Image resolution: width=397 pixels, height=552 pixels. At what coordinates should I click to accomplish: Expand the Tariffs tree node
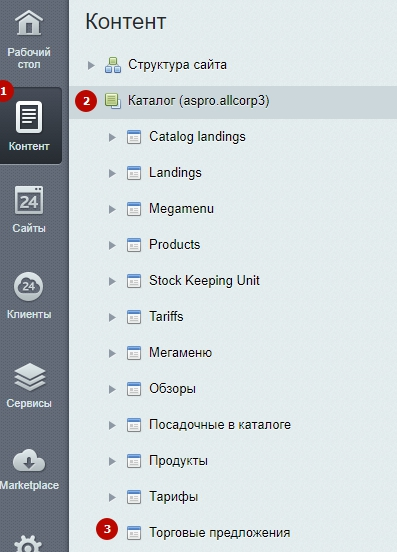112,317
